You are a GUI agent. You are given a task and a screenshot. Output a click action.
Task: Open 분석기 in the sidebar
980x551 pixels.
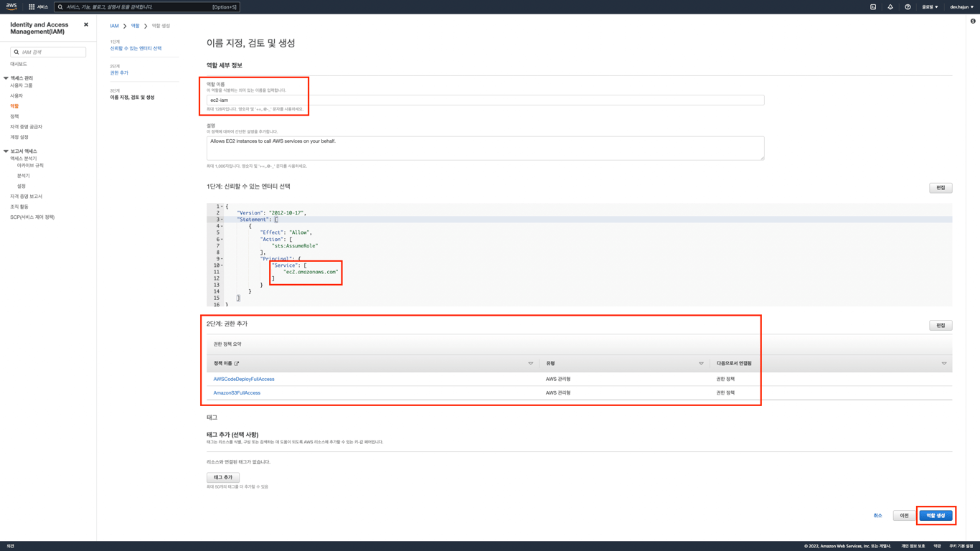coord(24,176)
